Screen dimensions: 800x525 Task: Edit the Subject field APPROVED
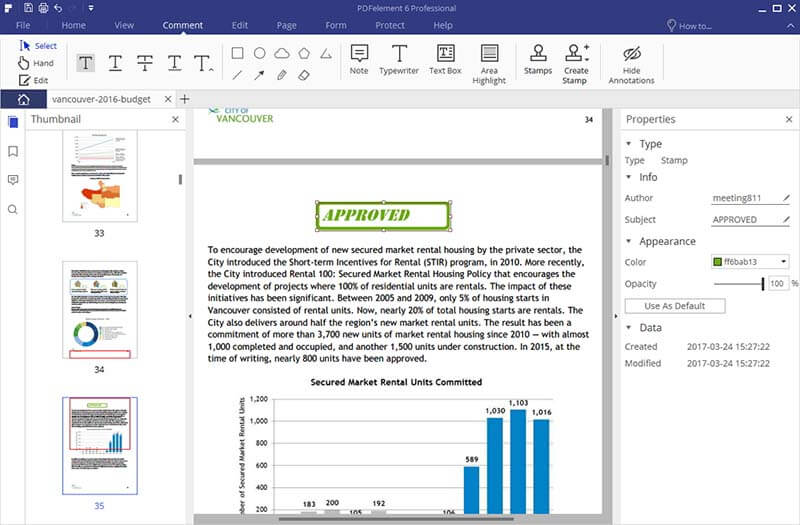[x=751, y=220]
